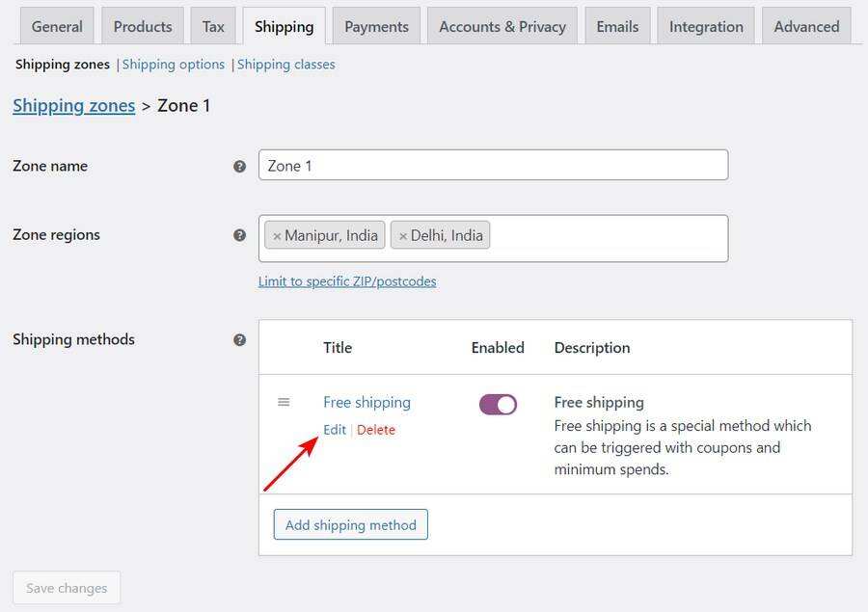Switch to the Payments tab
This screenshot has height=612, width=868.
click(x=376, y=26)
